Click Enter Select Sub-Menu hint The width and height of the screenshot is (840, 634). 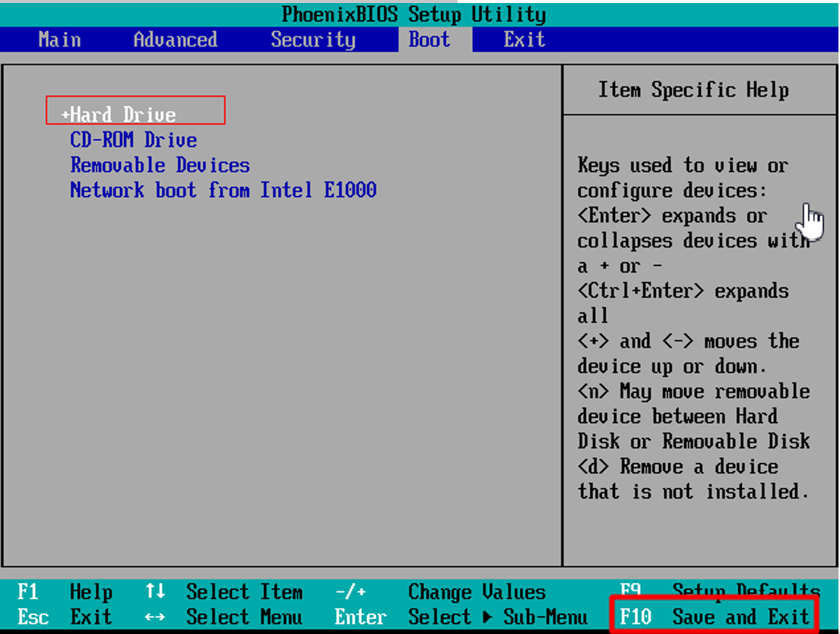[461, 617]
